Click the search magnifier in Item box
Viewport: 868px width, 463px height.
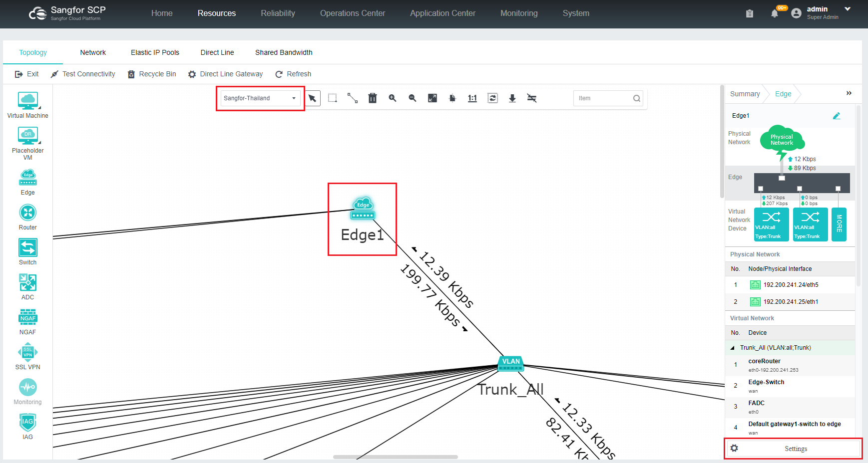pyautogui.click(x=637, y=98)
